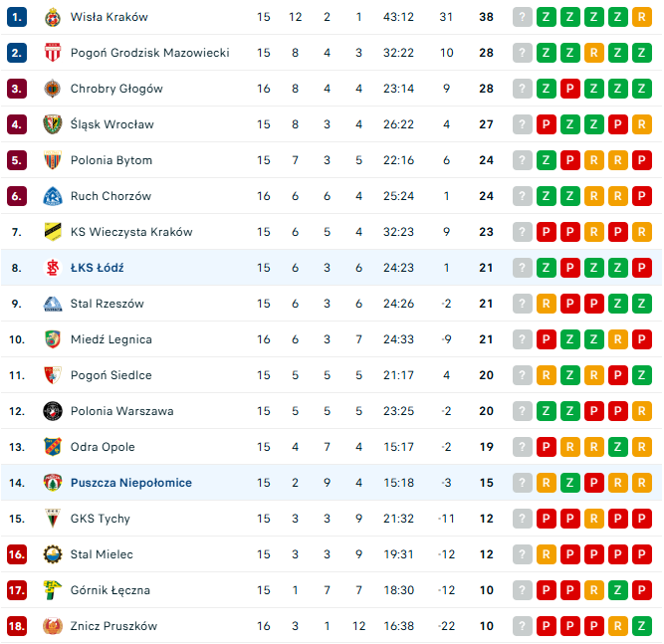Open the Pogoń Grodzisk Mazowiecki team page

(149, 53)
